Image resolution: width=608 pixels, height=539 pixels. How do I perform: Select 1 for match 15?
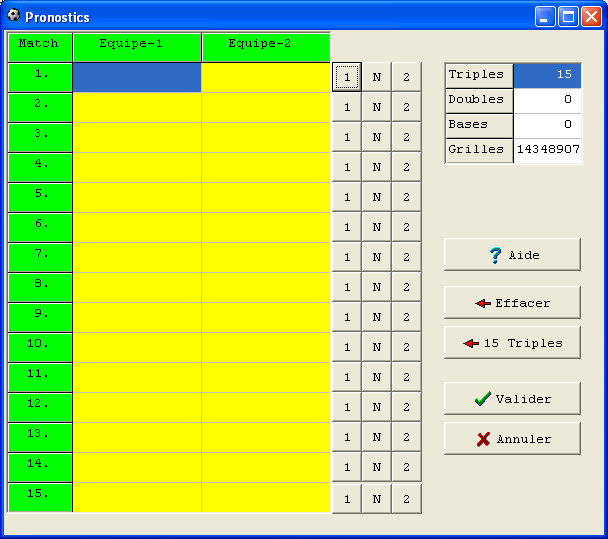coord(347,499)
